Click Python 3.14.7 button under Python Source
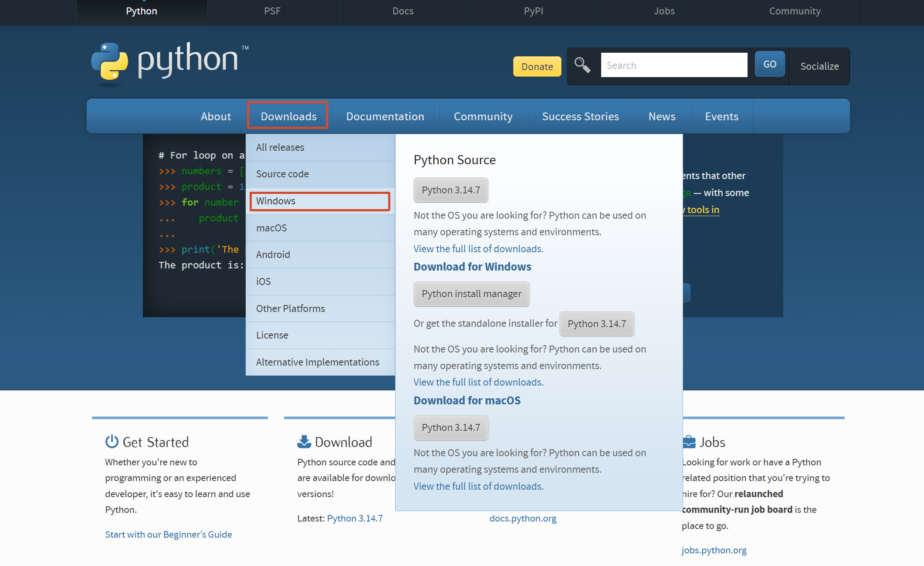The image size is (924, 566). pos(451,190)
